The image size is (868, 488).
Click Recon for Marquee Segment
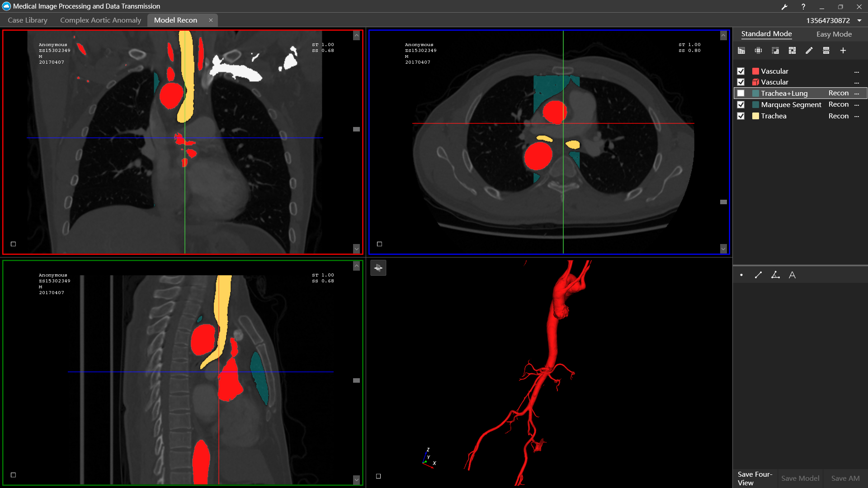pos(838,104)
